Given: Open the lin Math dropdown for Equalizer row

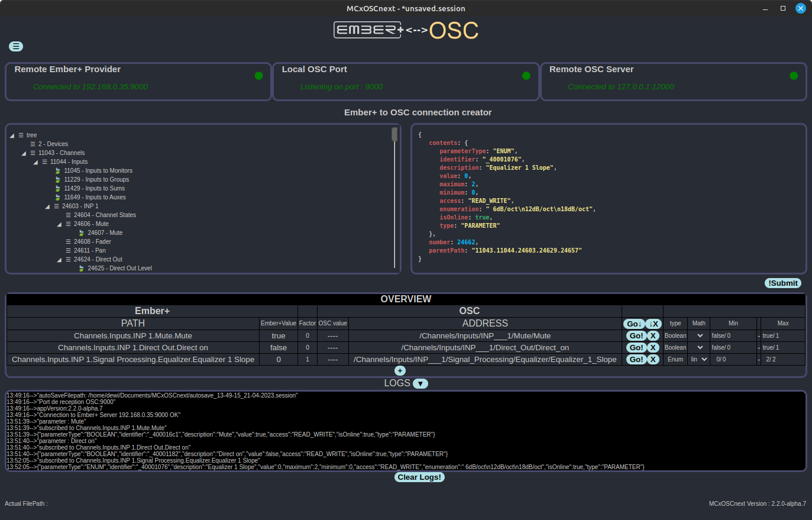Looking at the screenshot, I should coord(698,359).
